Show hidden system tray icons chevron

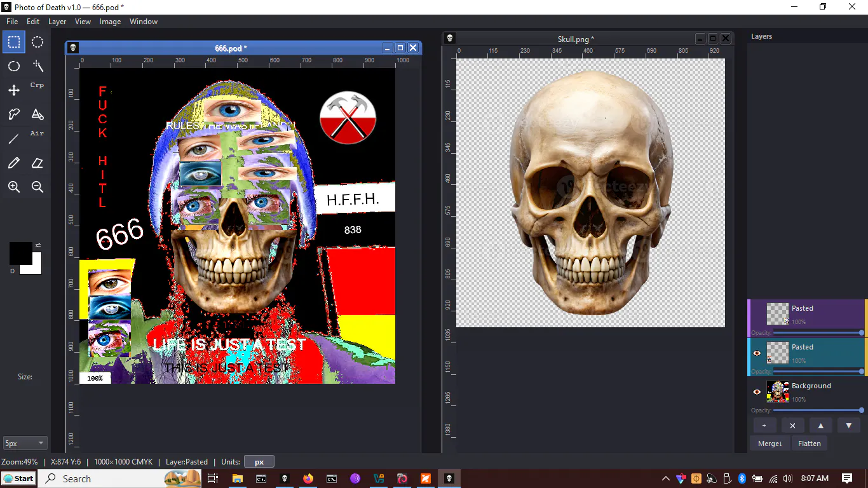tap(665, 478)
